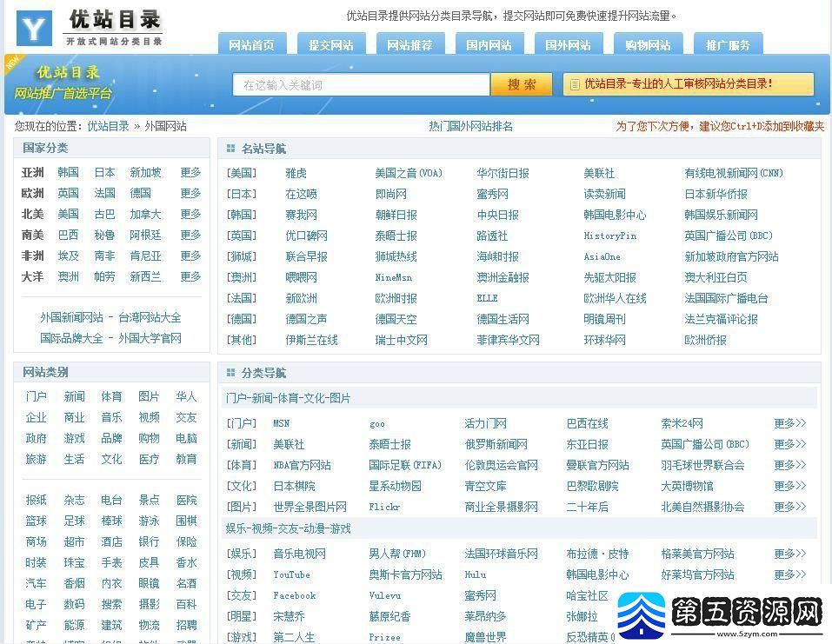The height and width of the screenshot is (644, 832).
Task: Open 外国新闻网站 link
Action: pos(71,317)
